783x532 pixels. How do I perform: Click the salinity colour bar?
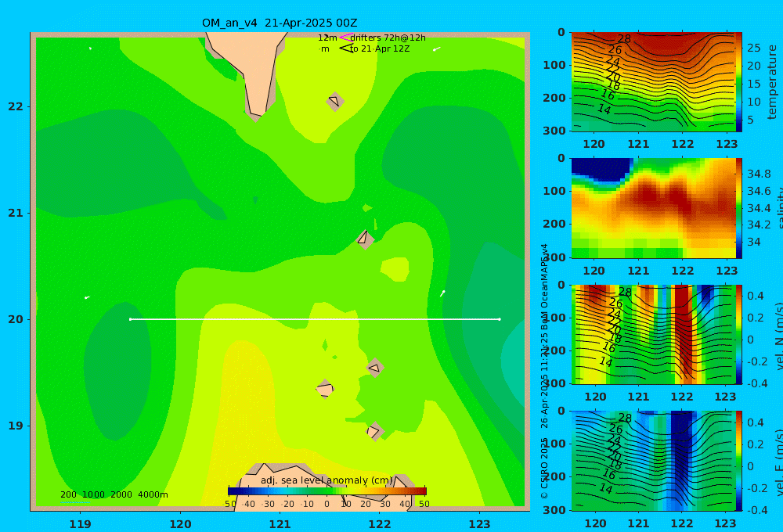738,208
